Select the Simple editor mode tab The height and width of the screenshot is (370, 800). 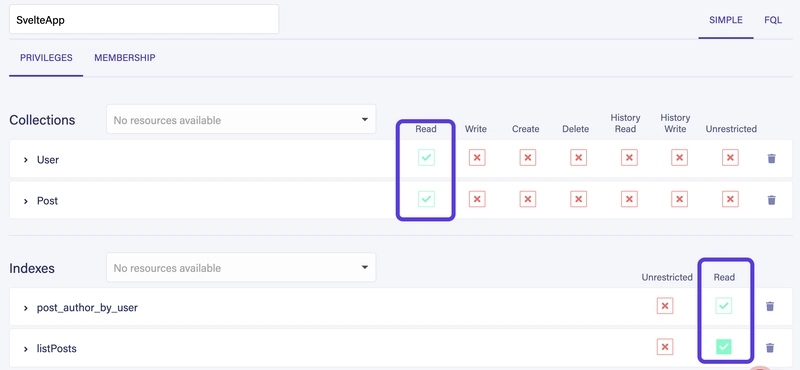[x=726, y=20]
